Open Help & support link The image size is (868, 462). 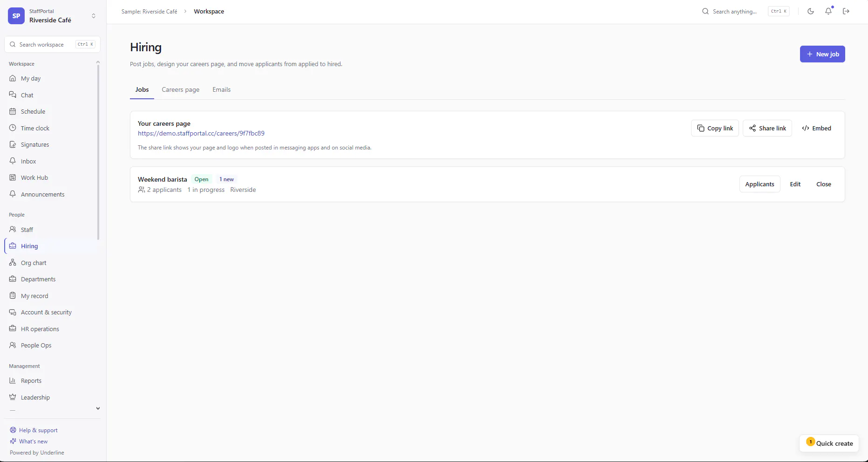[x=34, y=430]
